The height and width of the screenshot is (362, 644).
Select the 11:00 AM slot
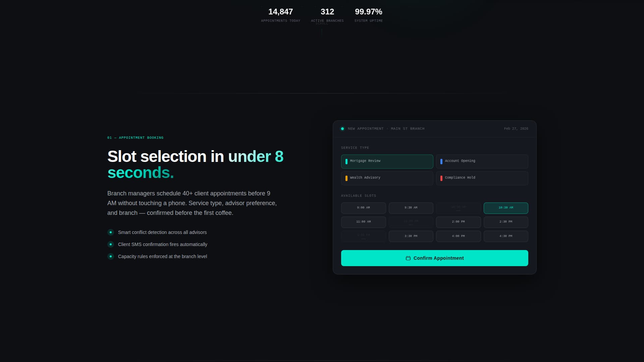(363, 222)
